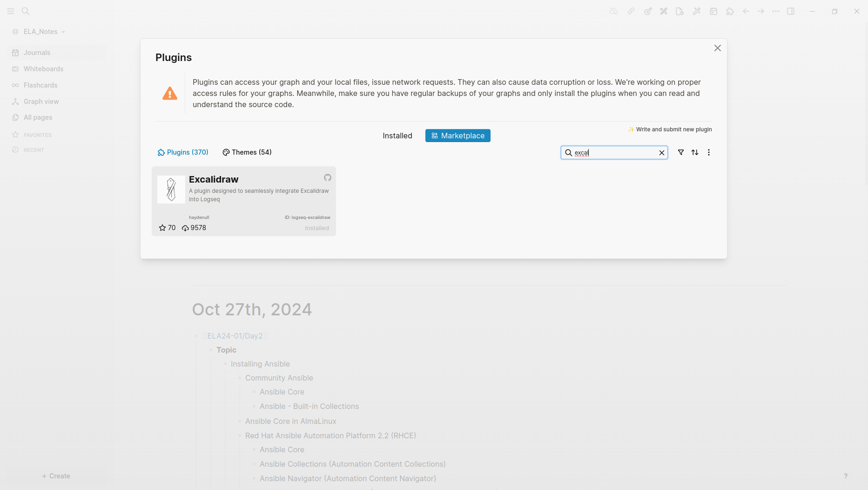Screen dimensions: 868x490
Task: Click the + Create button
Action: [56, 476]
